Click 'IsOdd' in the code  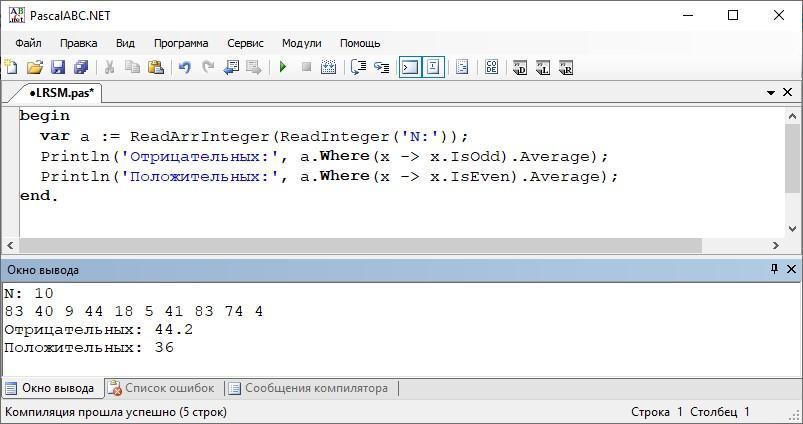(x=475, y=156)
